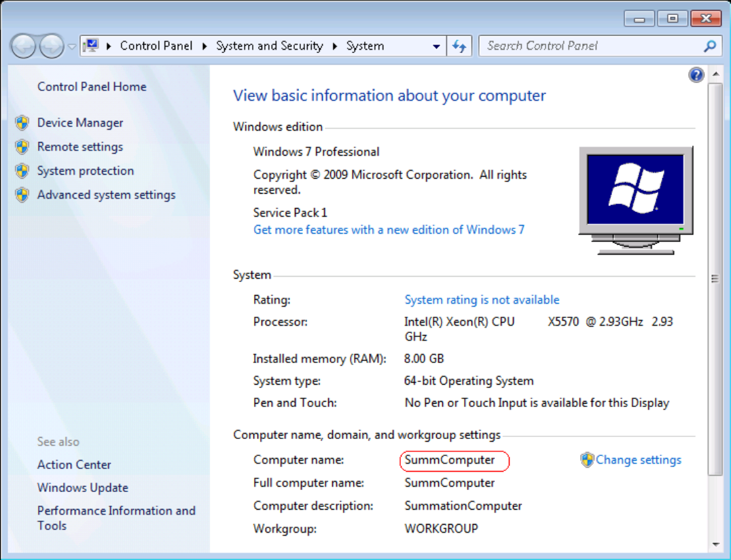Click the Back navigation arrow button
This screenshot has height=560, width=731.
[x=23, y=46]
